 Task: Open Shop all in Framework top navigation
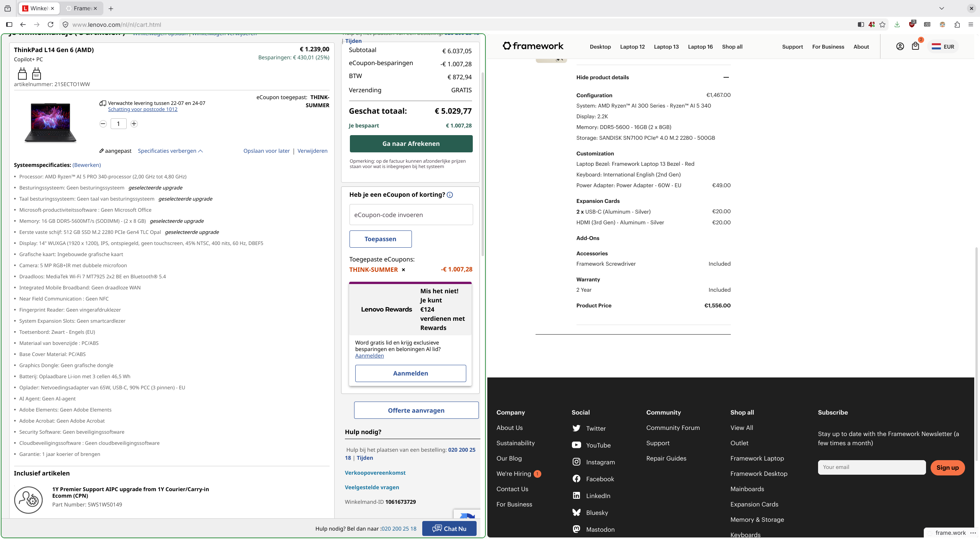point(732,47)
